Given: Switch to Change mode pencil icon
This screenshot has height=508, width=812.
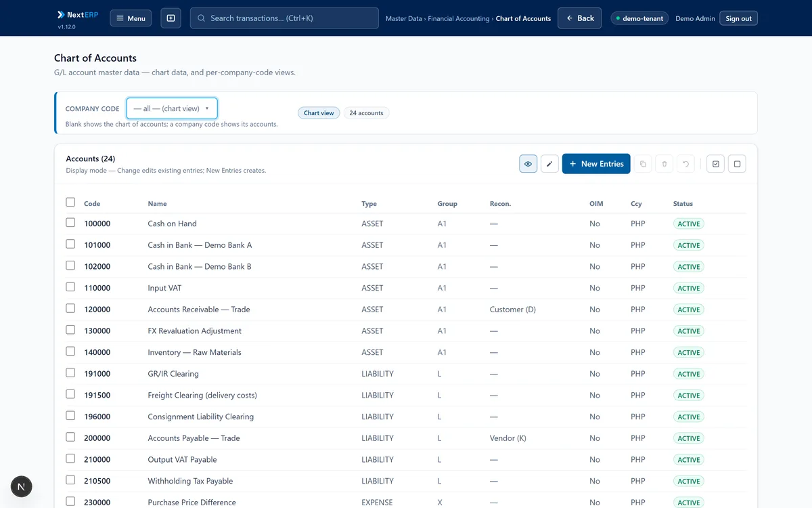Looking at the screenshot, I should 550,164.
